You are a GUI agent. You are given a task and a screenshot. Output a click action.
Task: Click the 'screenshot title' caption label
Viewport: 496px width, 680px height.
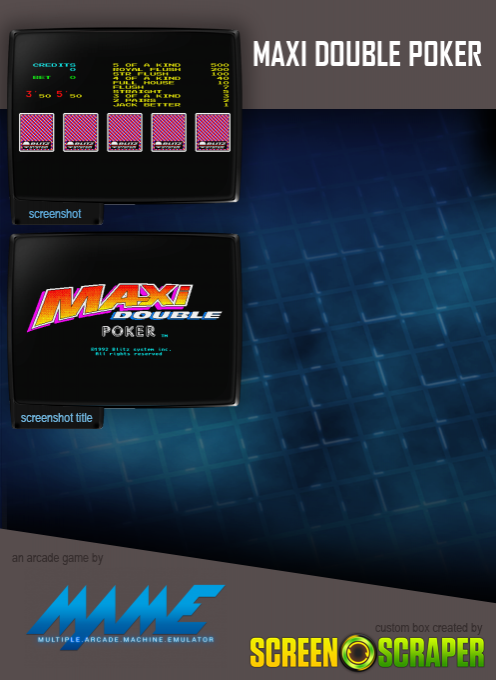pos(56,418)
